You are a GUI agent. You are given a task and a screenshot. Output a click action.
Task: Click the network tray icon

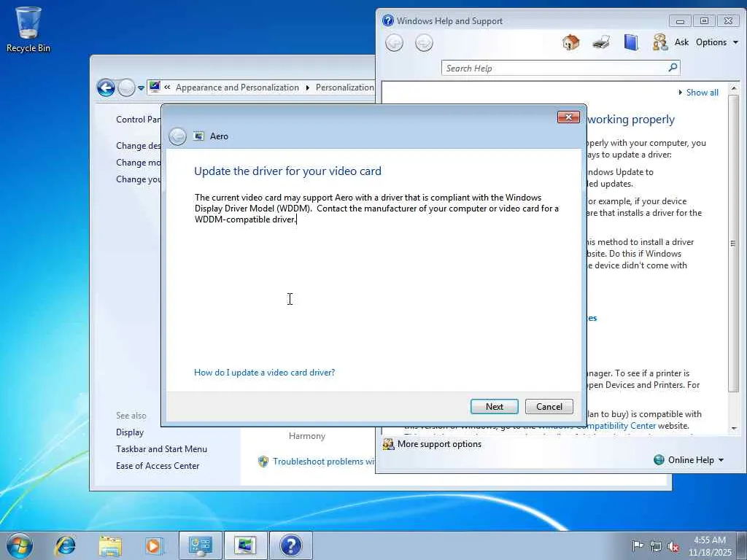(x=656, y=546)
